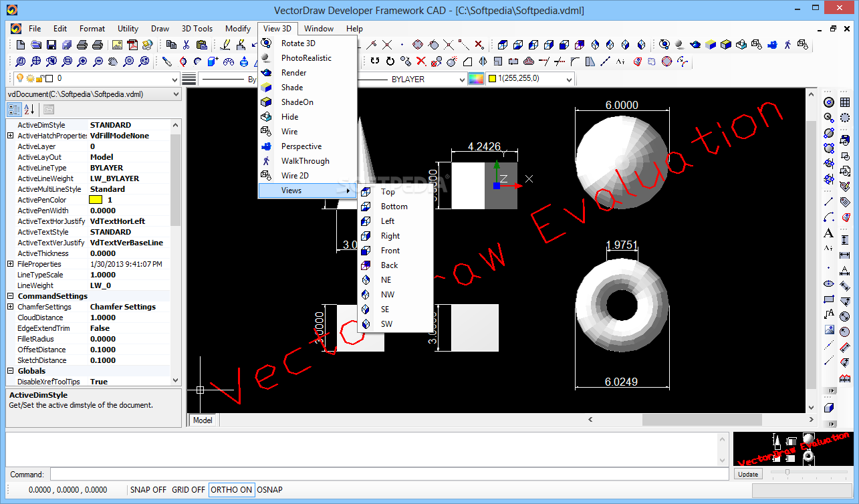
Task: Click the Render teapot toolbar icon
Action: 695,45
